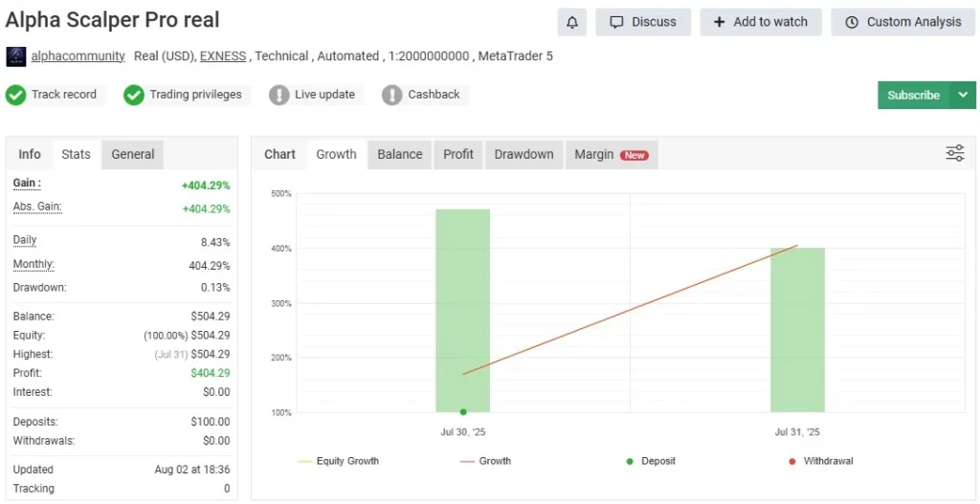980x504 pixels.
Task: Switch to the Growth chart tab
Action: click(x=336, y=154)
